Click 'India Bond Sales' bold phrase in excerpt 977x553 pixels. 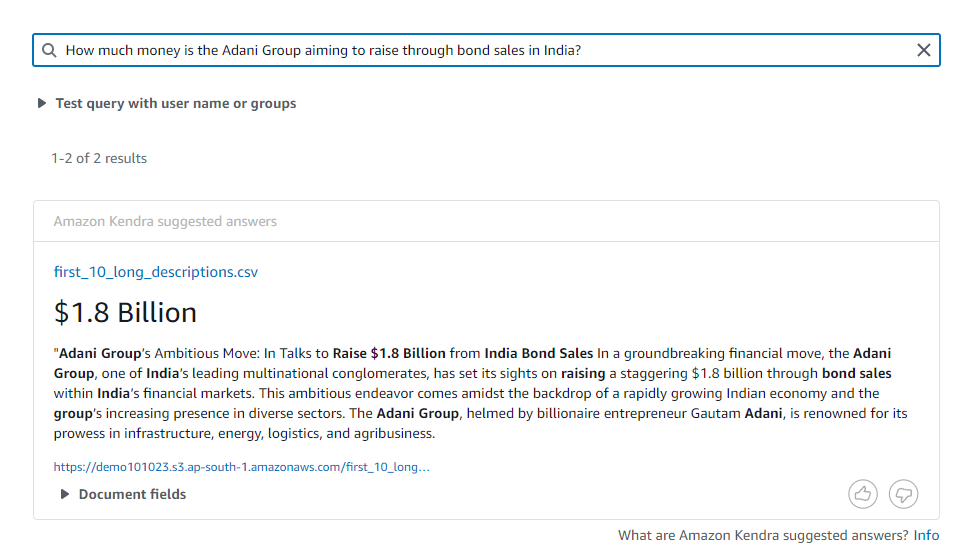[x=538, y=353]
